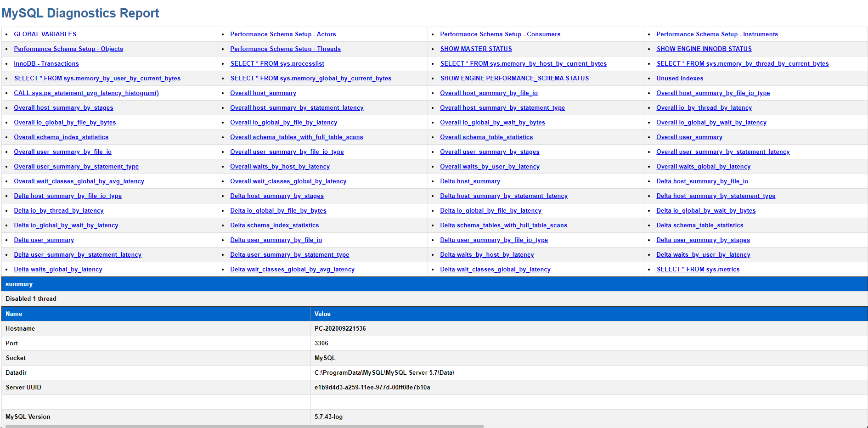The width and height of the screenshot is (868, 428).
Task: Open Delta host_summary_by_statement_latency link
Action: click(504, 196)
